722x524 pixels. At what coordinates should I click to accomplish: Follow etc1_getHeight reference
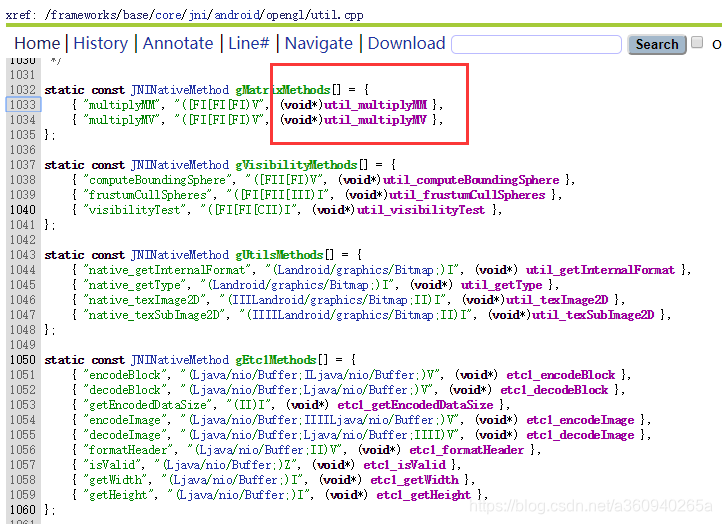424,495
